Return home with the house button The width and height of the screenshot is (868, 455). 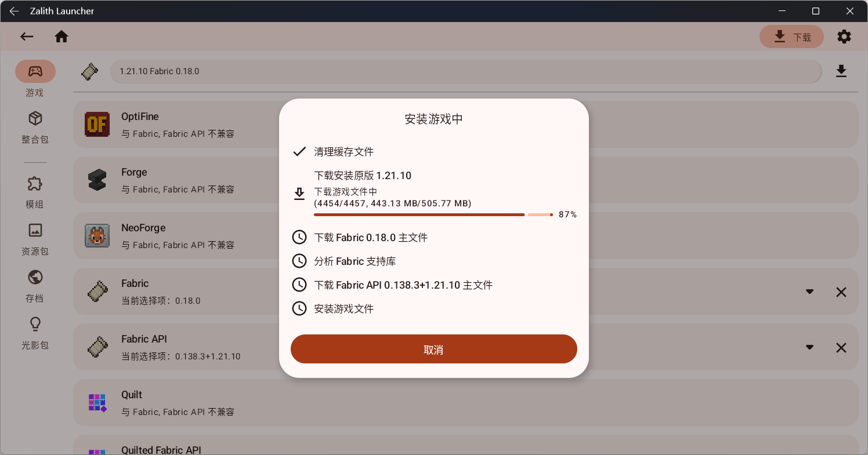pyautogui.click(x=62, y=36)
